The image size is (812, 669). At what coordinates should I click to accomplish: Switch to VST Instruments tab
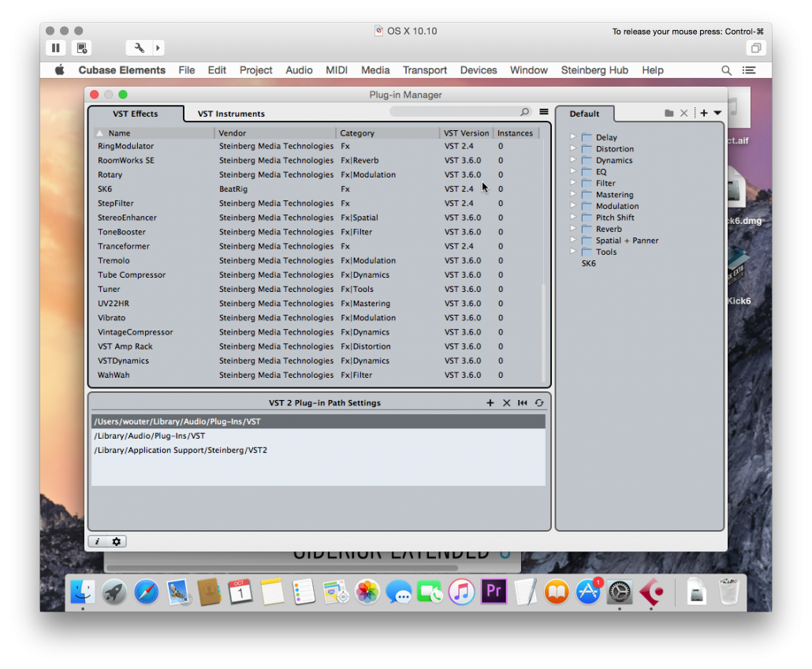pos(231,114)
